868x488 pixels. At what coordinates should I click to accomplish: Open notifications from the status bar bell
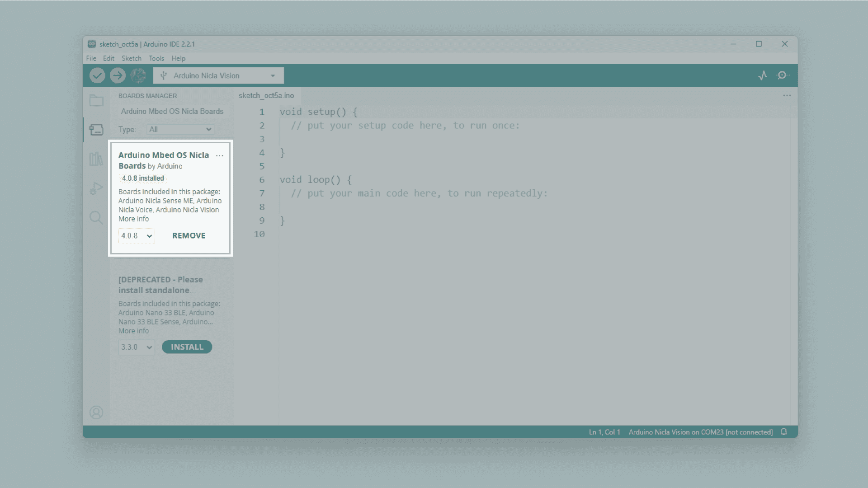pos(784,432)
